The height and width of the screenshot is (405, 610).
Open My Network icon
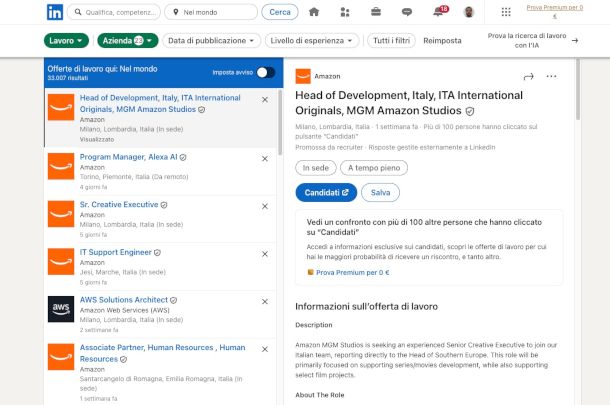[x=345, y=12]
